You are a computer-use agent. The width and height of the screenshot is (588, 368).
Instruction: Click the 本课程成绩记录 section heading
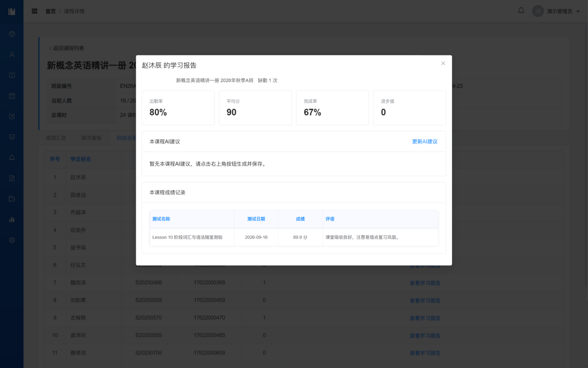167,192
